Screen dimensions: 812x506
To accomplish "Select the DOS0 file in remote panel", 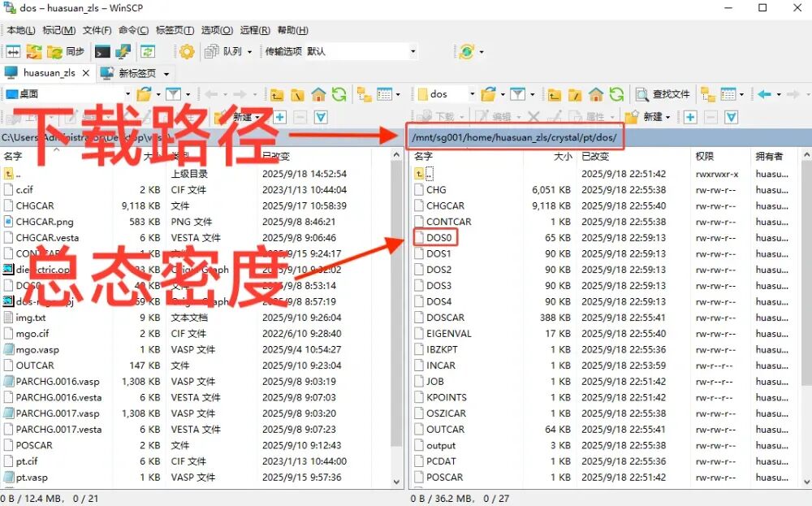I will tap(438, 237).
